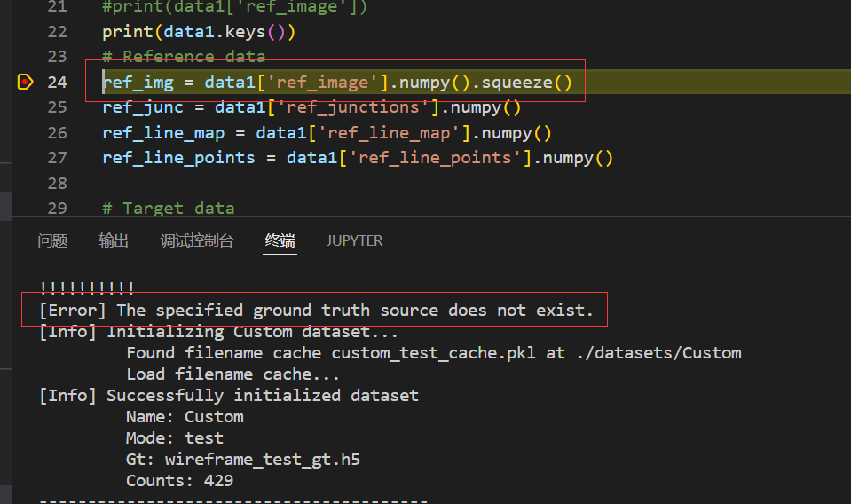
Task: Open the 问题 panel tab
Action: click(52, 240)
